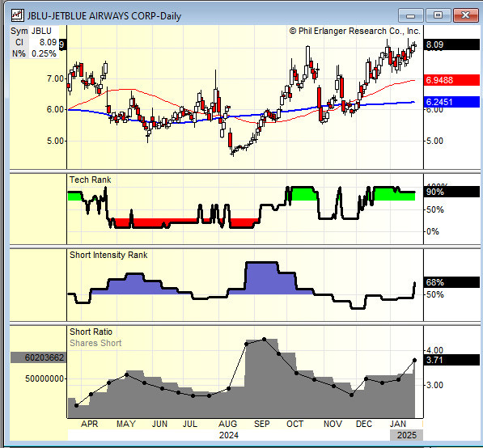
Task: Click the Phil Erlanger Research Co. copyright text
Action: [354, 31]
